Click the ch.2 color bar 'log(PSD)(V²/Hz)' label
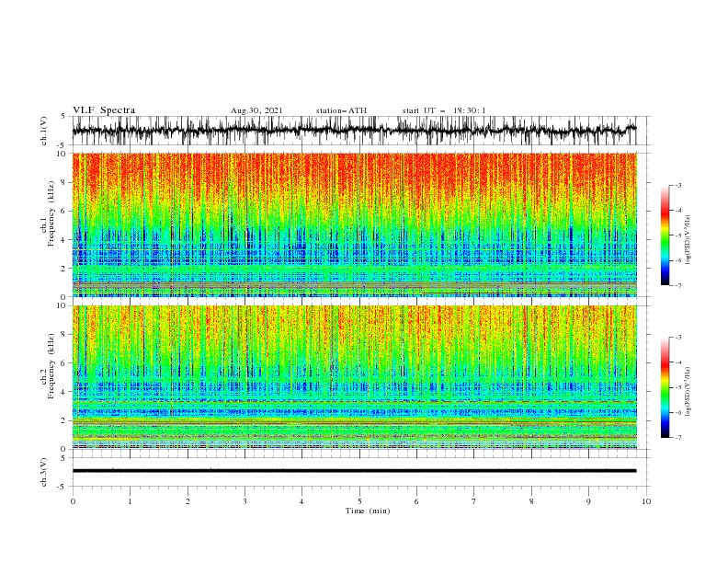 [x=688, y=392]
